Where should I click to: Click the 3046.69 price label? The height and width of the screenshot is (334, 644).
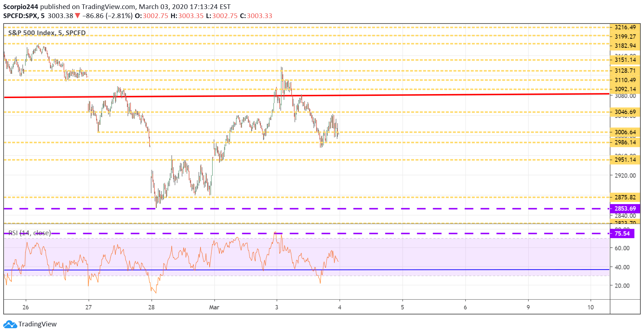(x=625, y=112)
